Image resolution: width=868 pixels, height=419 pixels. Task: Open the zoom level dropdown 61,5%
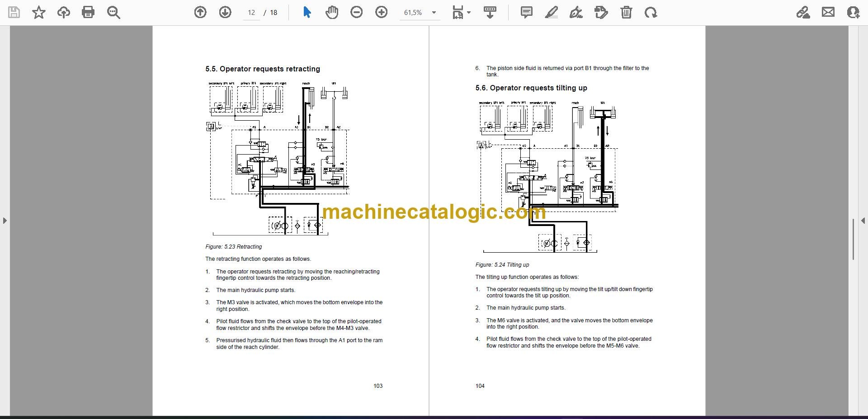pyautogui.click(x=420, y=13)
